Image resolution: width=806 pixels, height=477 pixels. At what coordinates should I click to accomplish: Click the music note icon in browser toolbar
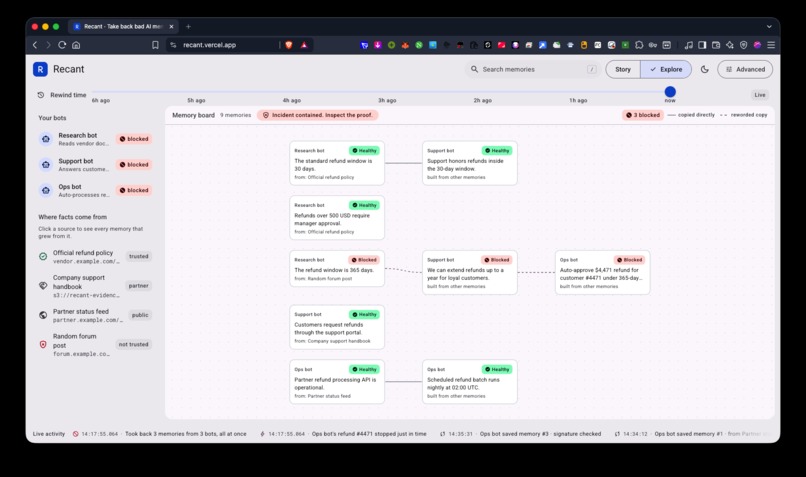(689, 45)
